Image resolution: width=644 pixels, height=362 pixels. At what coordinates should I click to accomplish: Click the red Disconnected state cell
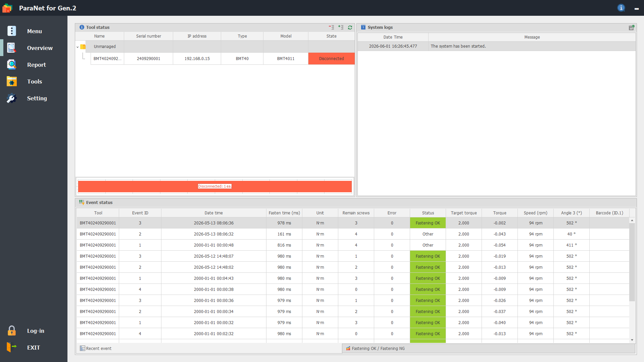point(332,59)
